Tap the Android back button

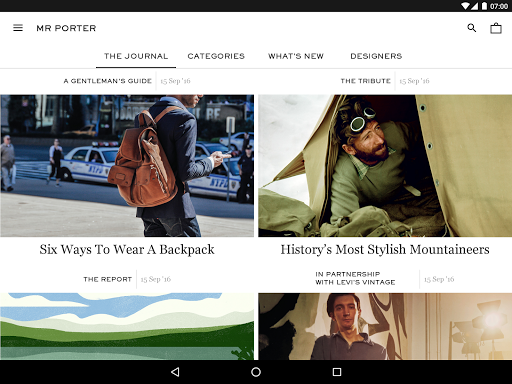click(x=175, y=372)
